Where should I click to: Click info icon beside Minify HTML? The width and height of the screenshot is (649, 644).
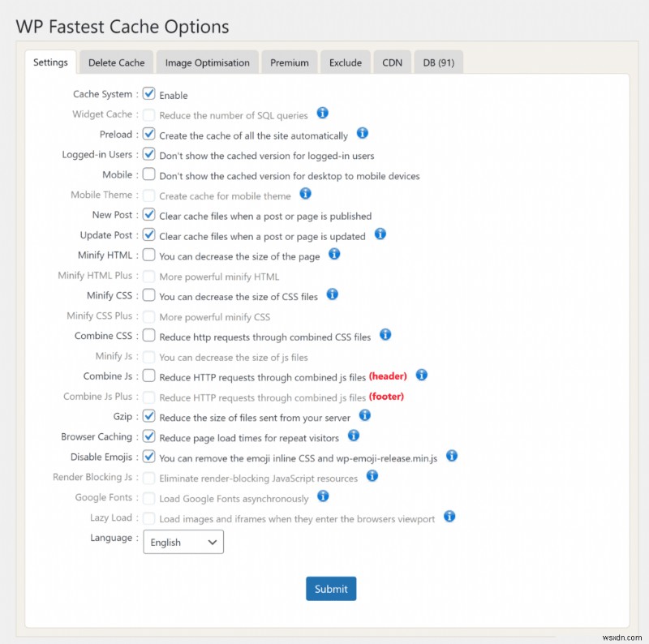(x=334, y=254)
